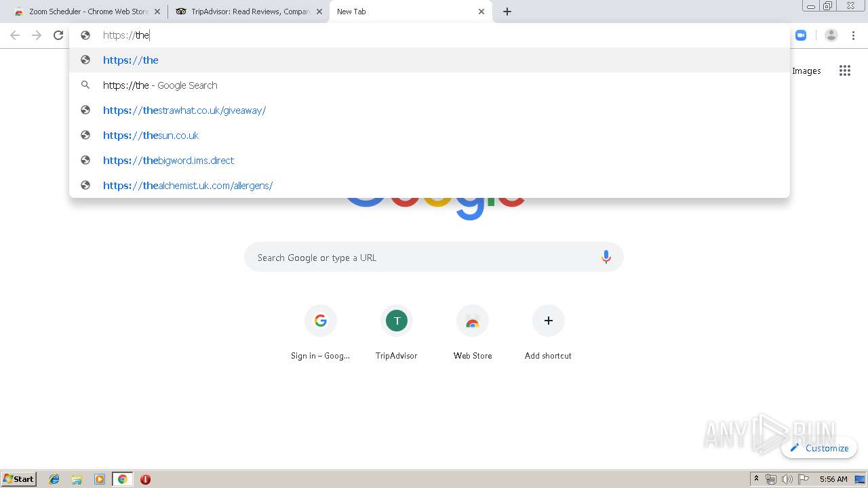Open the Windows Start menu
The width and height of the screenshot is (868, 488).
pyautogui.click(x=19, y=479)
